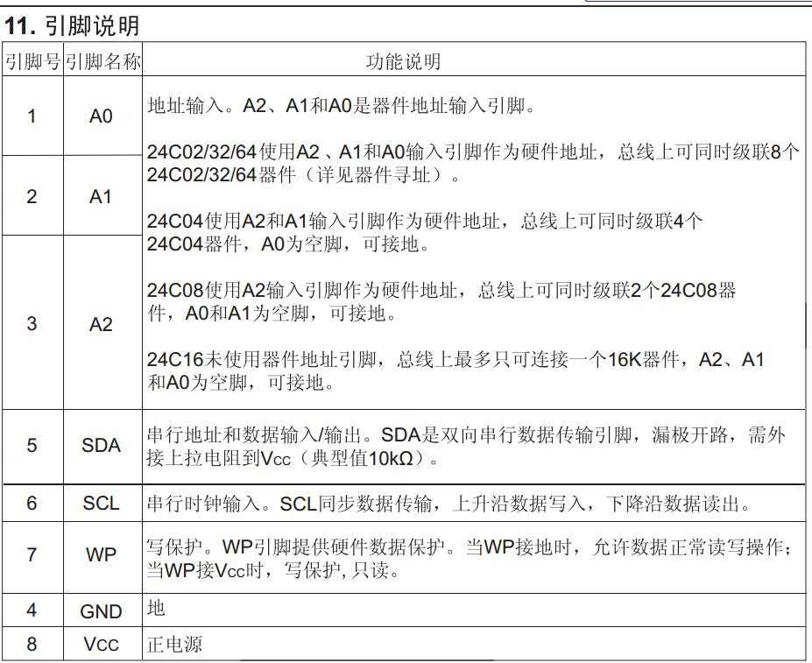Click the text '24C04器件，A0为空脚，可接地'
Viewport: 812px width, 663px height.
pos(289,244)
